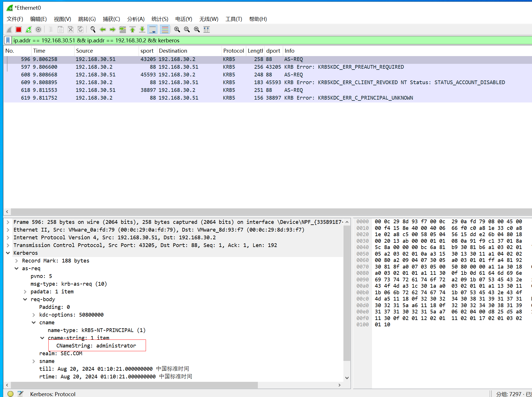The width and height of the screenshot is (532, 397).
Task: Open the 统计(S) menu
Action: (x=160, y=19)
